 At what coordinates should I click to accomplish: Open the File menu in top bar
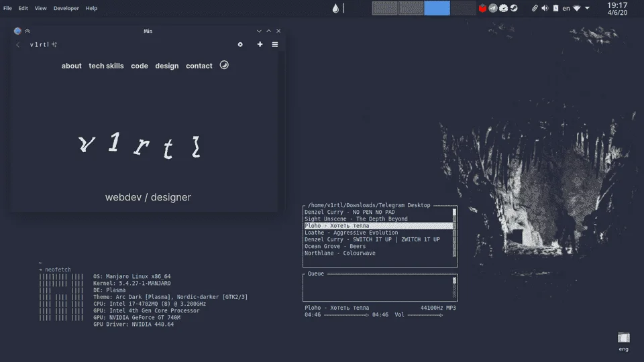coord(7,8)
